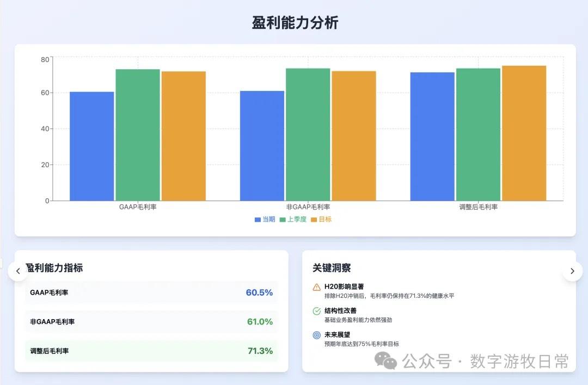The height and width of the screenshot is (385, 588).
Task: Click the 71.3% adjusted margin value
Action: (x=260, y=351)
